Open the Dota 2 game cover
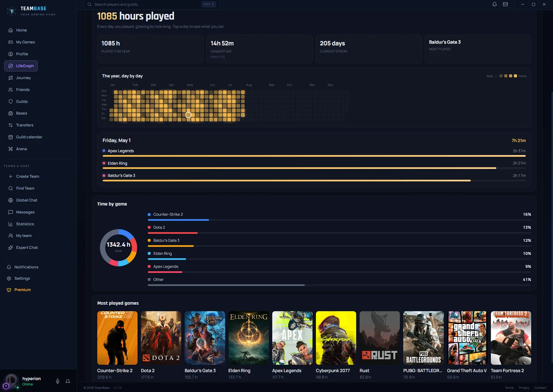 click(x=161, y=338)
